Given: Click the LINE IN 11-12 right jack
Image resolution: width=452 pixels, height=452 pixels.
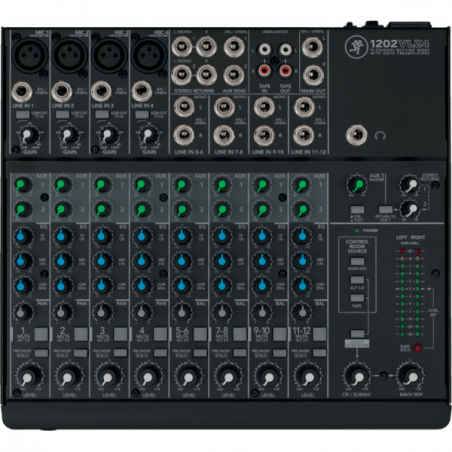Looking at the screenshot, I should click(x=303, y=136).
